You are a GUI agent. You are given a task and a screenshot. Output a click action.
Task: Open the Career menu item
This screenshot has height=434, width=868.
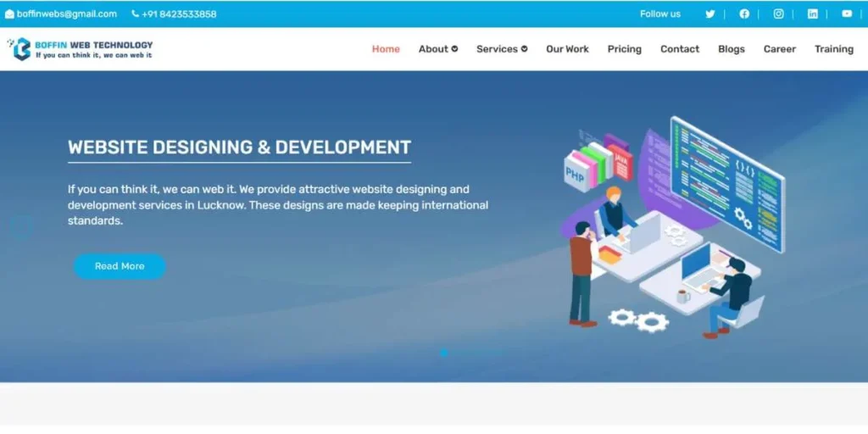point(780,48)
